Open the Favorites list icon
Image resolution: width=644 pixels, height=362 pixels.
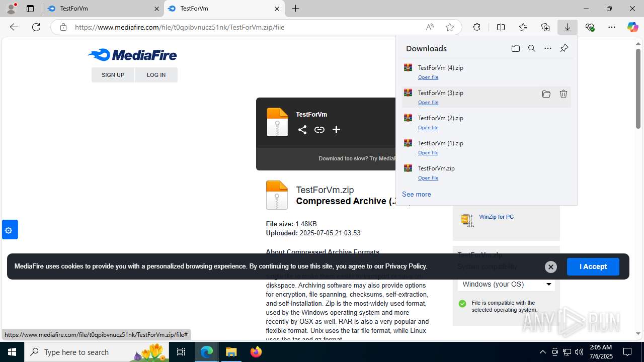(x=523, y=27)
